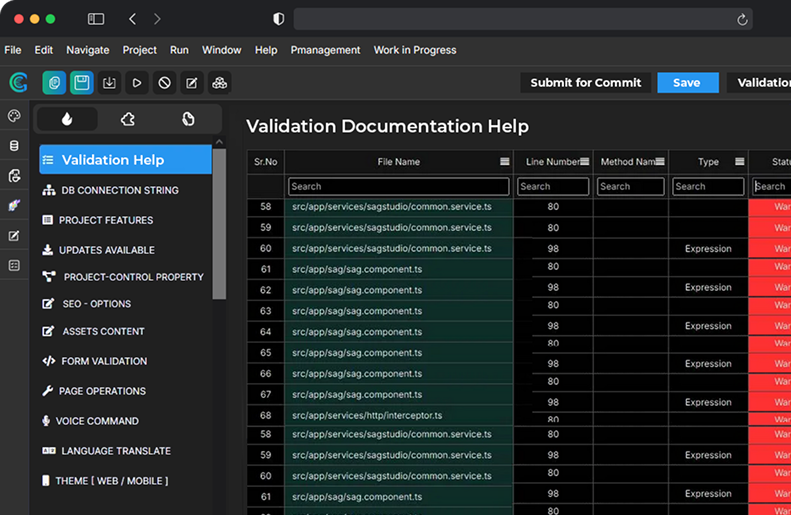This screenshot has width=791, height=515.
Task: Click the download icon in the toolbar
Action: point(110,83)
